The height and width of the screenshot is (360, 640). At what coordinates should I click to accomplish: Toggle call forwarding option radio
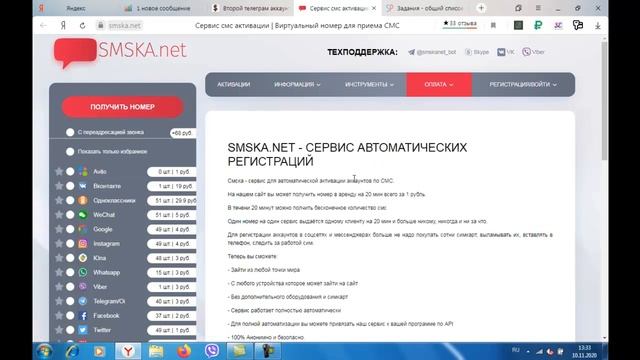point(70,132)
